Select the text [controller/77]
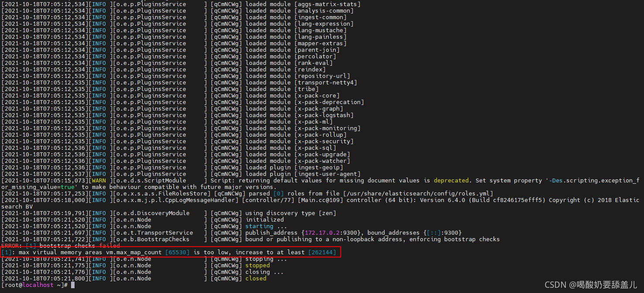 tap(268, 200)
